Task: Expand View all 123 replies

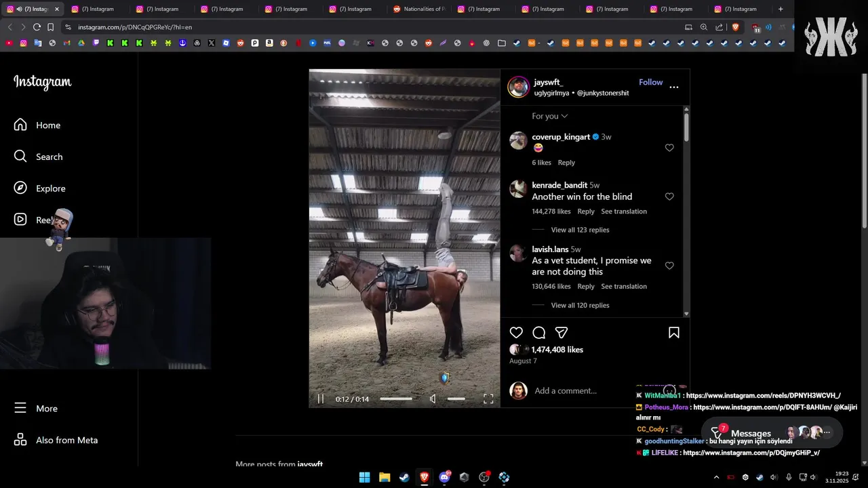Action: pyautogui.click(x=580, y=230)
